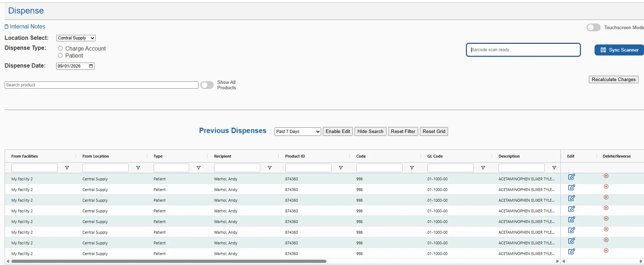644x265 pixels.
Task: Click the Recipient column filter funnel
Action: click(270, 168)
